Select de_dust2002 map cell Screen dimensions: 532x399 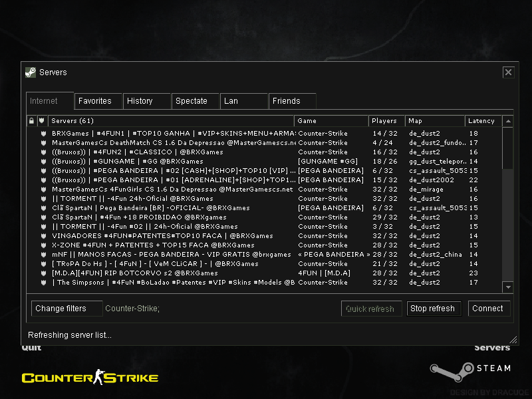pos(431,180)
